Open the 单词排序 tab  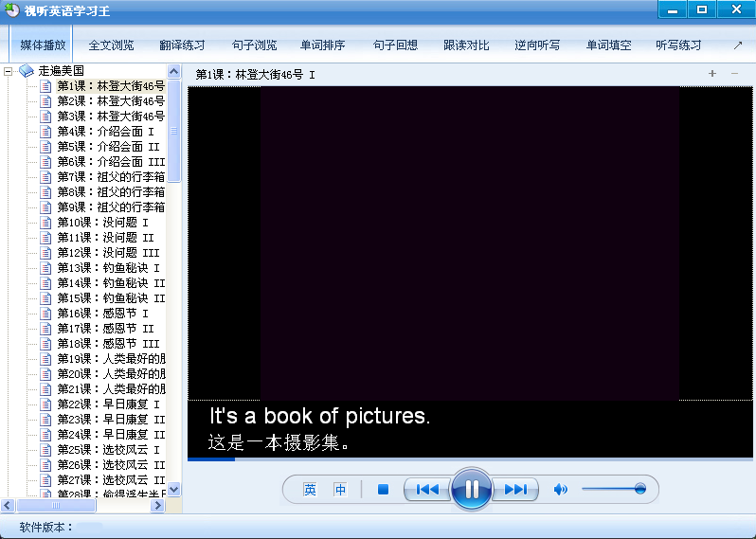pyautogui.click(x=322, y=45)
